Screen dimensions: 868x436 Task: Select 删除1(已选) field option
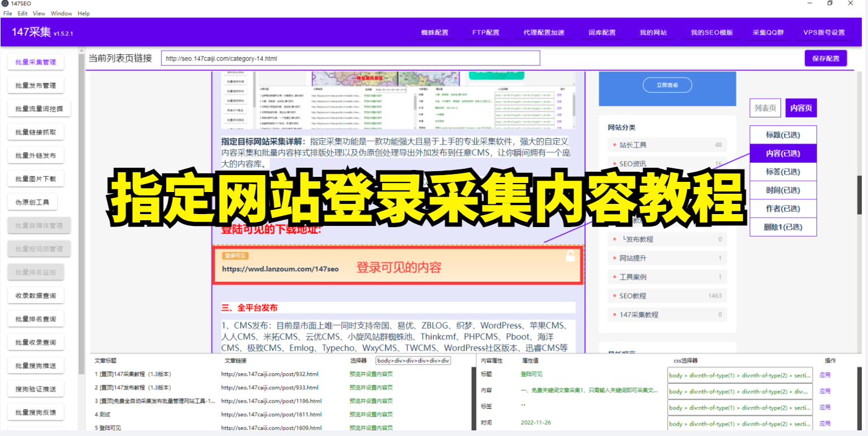(783, 227)
